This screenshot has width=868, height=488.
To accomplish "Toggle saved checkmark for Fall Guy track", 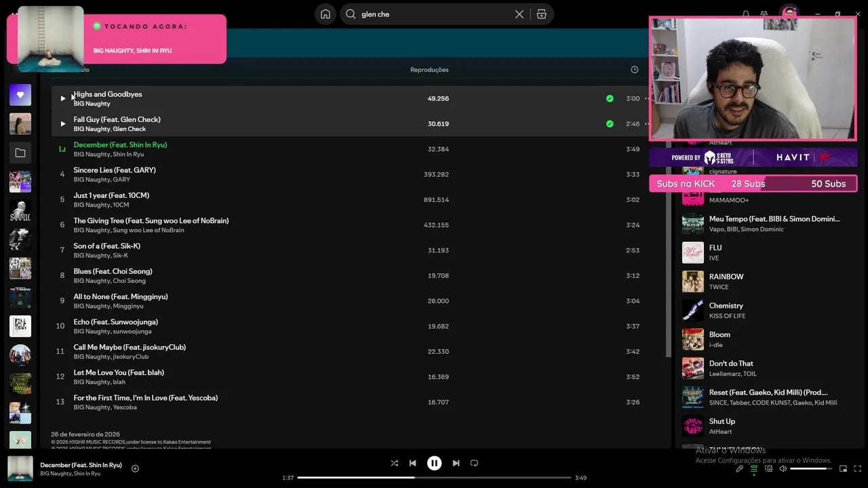I will pos(610,124).
